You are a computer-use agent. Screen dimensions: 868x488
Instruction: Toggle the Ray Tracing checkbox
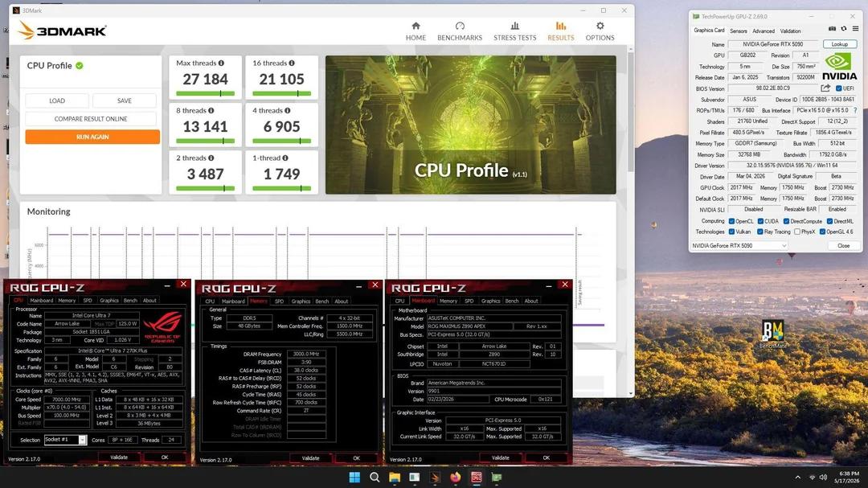click(x=760, y=232)
